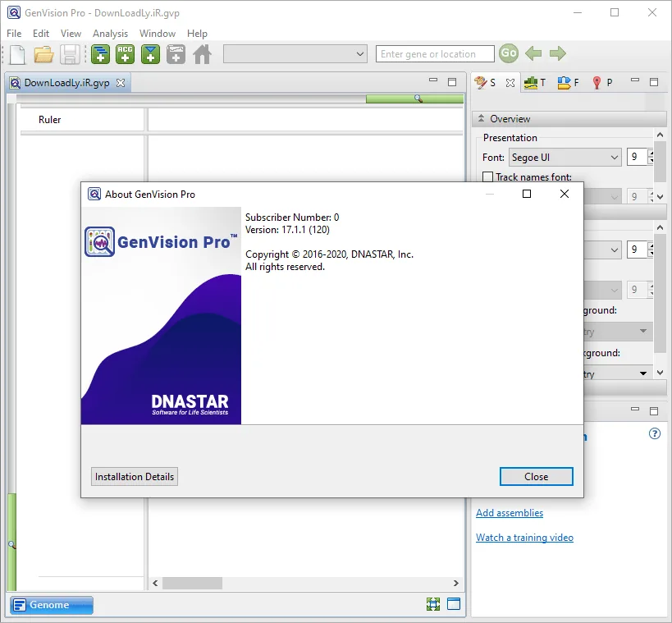Select the Ruler track label
This screenshot has height=623, width=672.
click(50, 120)
